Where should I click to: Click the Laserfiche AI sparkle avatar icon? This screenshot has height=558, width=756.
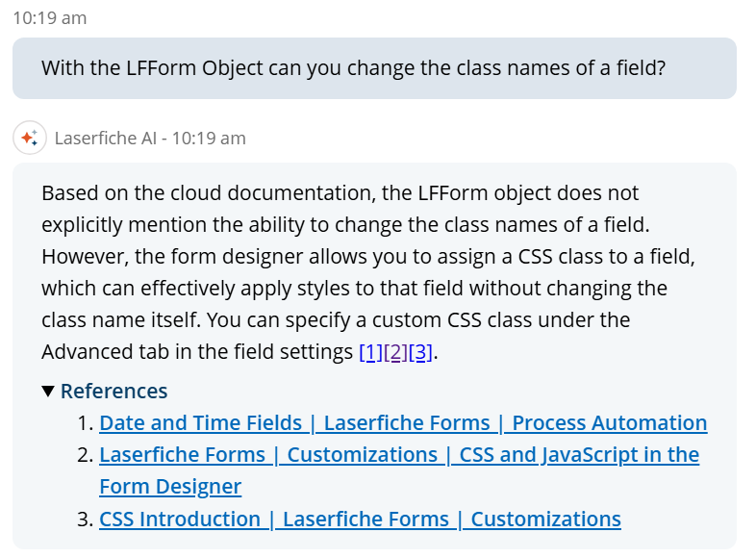(30, 138)
